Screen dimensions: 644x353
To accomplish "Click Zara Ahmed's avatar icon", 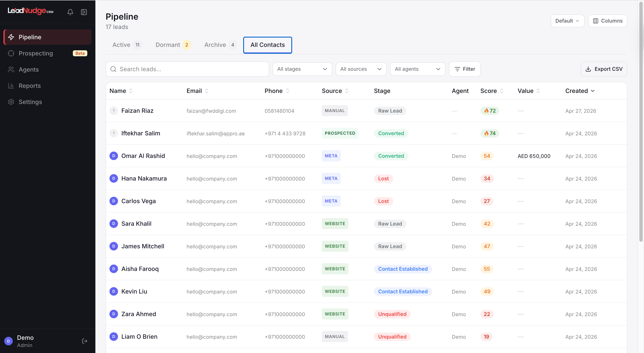I will [114, 314].
